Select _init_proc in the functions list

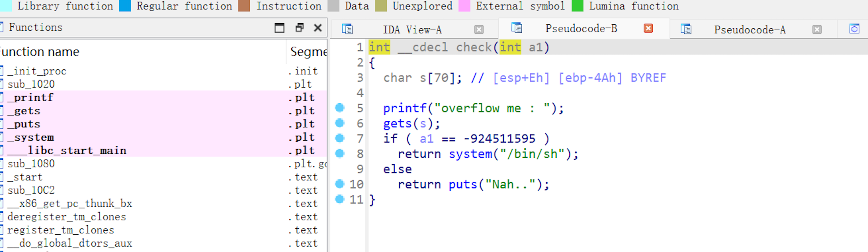164,71
